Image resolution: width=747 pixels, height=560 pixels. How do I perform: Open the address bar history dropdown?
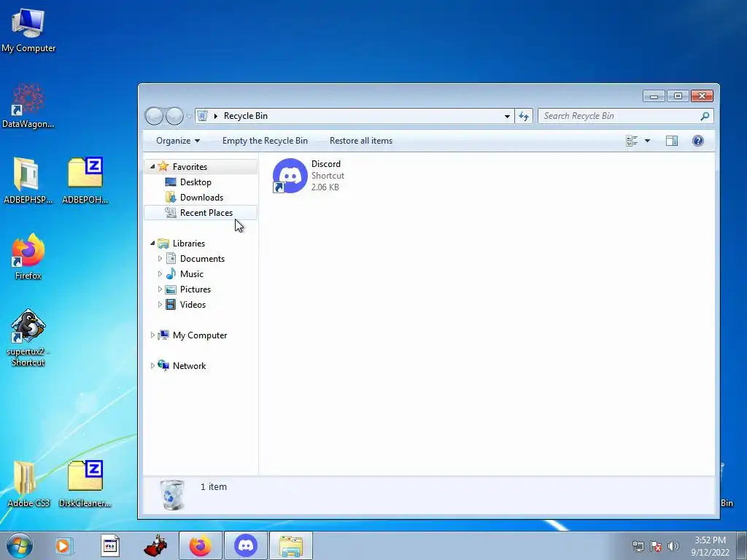507,116
